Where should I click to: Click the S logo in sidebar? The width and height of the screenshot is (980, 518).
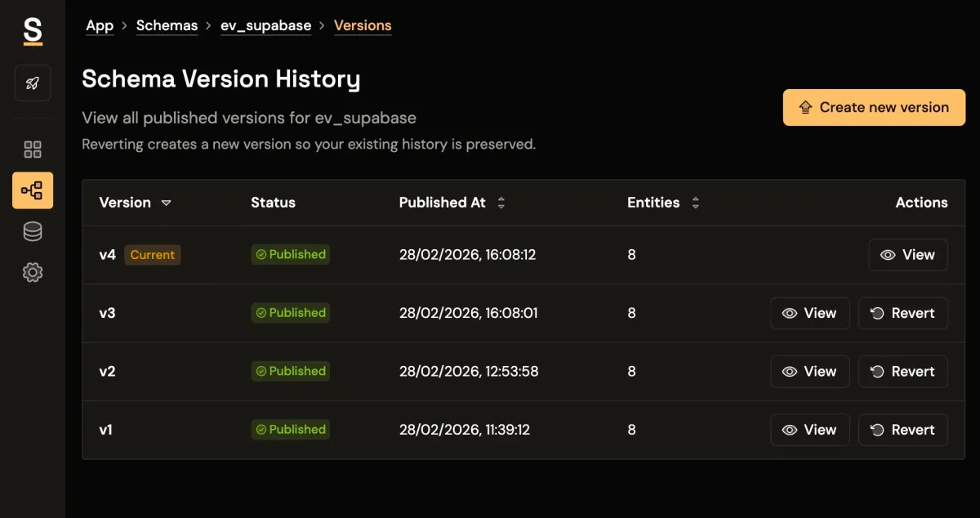[x=33, y=31]
